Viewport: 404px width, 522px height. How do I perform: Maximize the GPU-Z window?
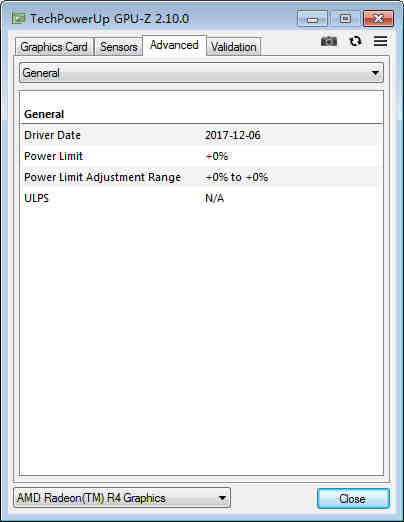click(x=345, y=19)
